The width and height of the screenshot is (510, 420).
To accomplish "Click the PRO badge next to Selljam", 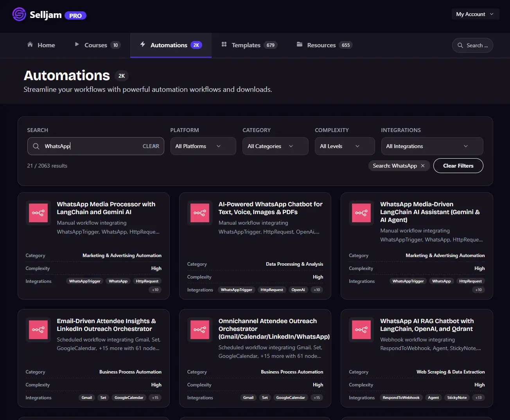I will point(75,16).
